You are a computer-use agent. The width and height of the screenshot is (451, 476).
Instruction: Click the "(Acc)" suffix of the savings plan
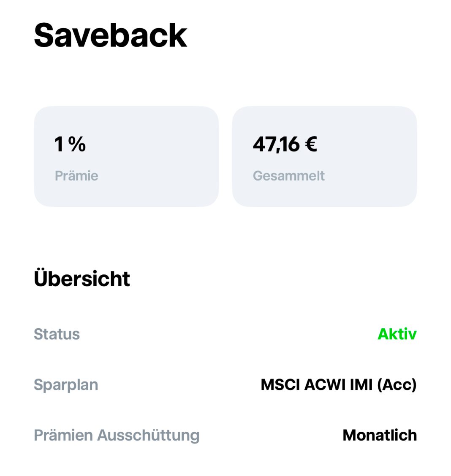coord(397,385)
